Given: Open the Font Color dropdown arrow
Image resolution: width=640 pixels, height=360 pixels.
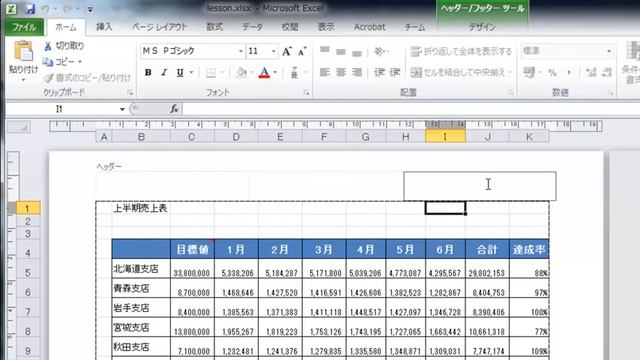Looking at the screenshot, I should pyautogui.click(x=275, y=73).
